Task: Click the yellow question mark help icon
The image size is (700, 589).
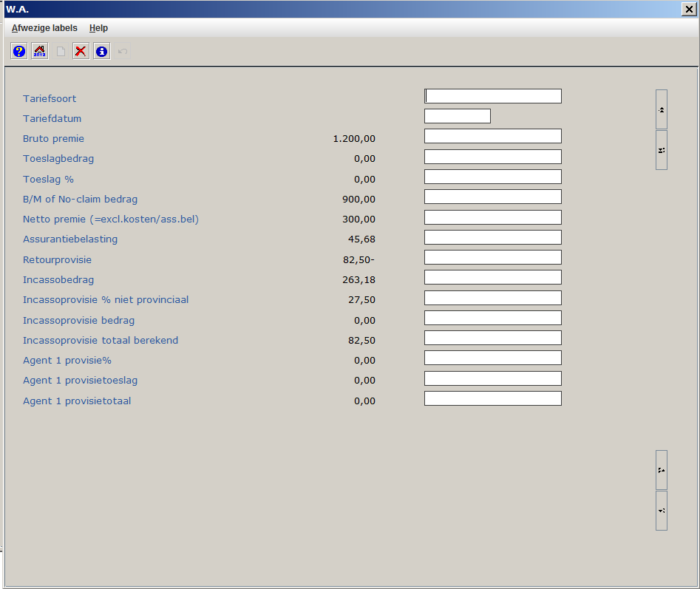Action: pos(19,52)
